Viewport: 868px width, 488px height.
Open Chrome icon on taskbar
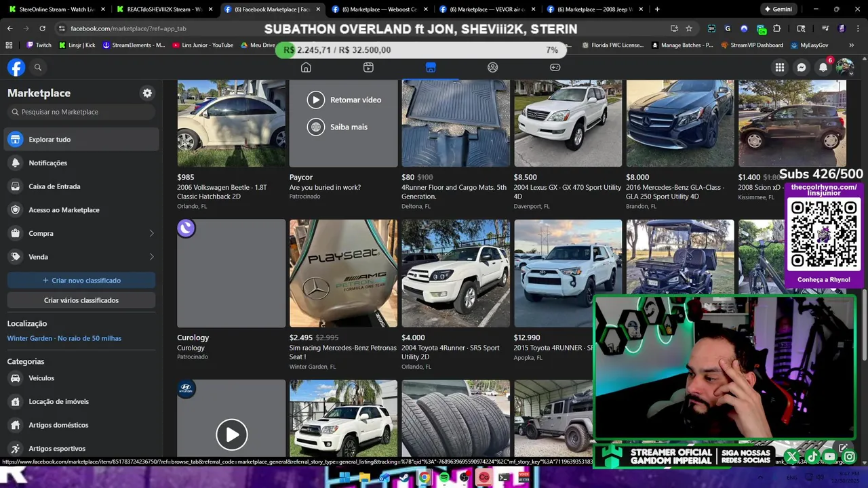pyautogui.click(x=425, y=478)
